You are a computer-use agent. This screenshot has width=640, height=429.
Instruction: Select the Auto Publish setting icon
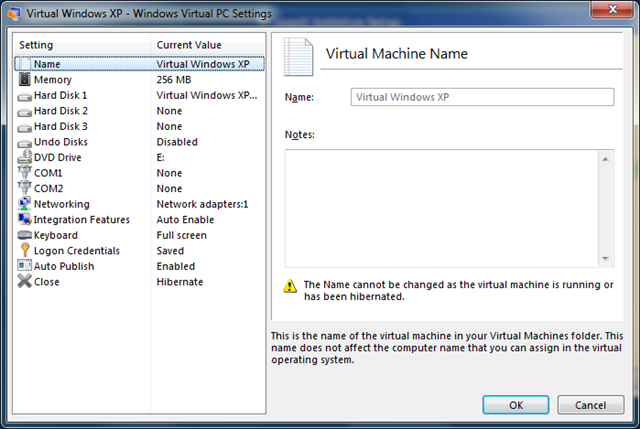point(25,266)
